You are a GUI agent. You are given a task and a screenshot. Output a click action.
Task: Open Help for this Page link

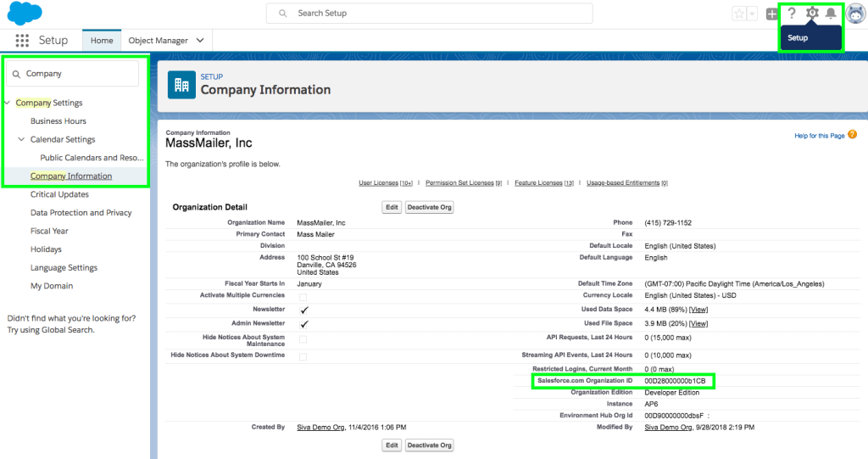click(820, 135)
